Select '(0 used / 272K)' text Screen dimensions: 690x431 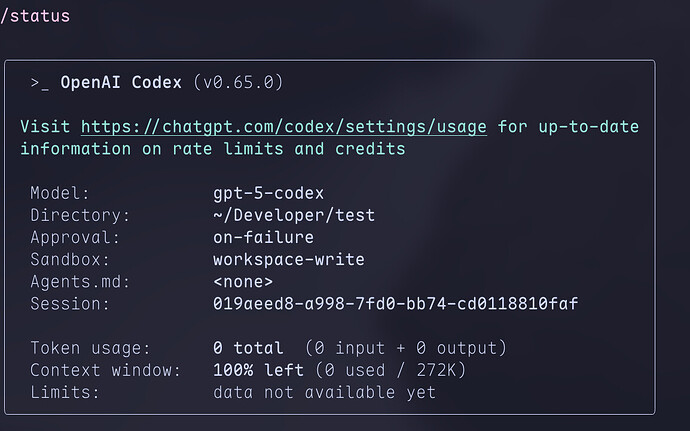[390, 370]
